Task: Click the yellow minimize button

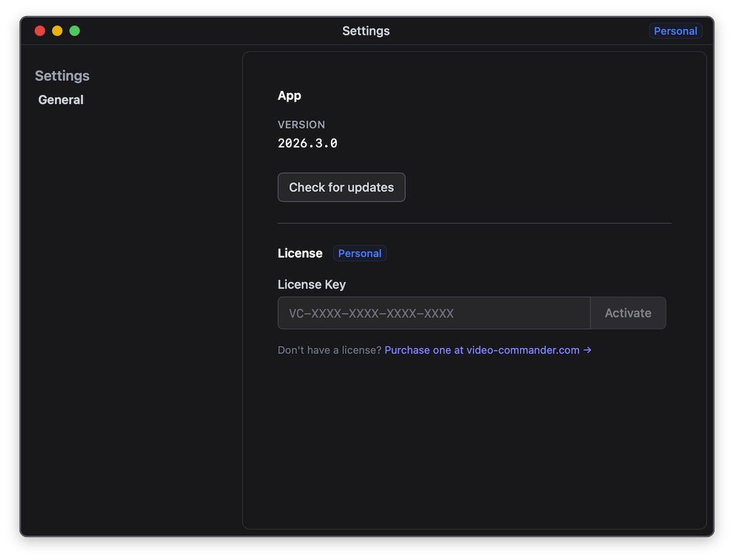Action: [57, 31]
